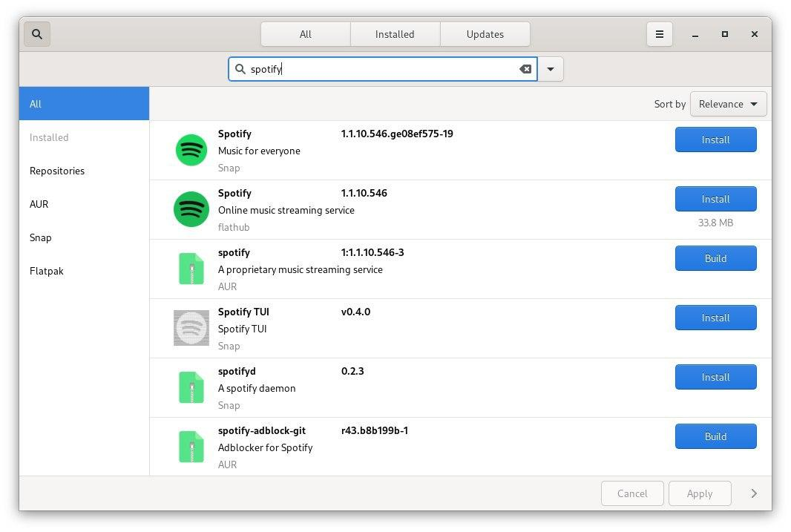Click the details arrow at the bottom right
791x532 pixels.
(x=754, y=493)
